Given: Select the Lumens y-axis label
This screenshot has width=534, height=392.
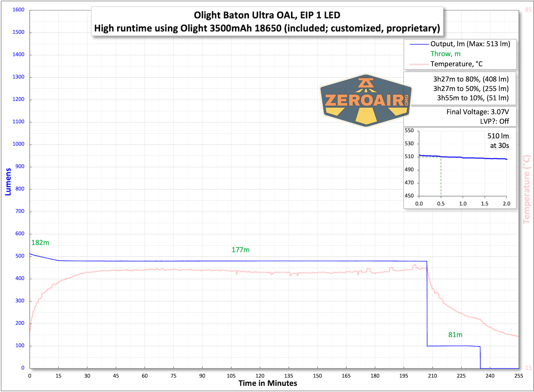Looking at the screenshot, I should [8, 182].
